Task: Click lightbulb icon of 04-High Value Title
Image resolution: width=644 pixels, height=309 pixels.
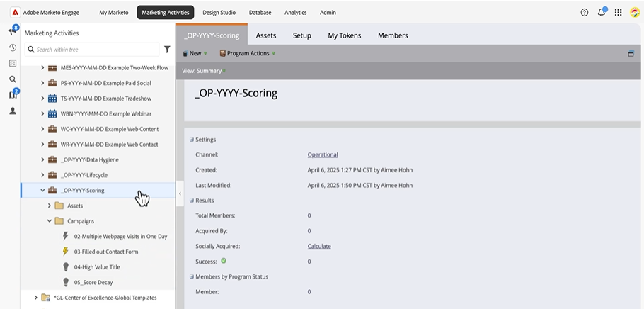Action: [66, 267]
